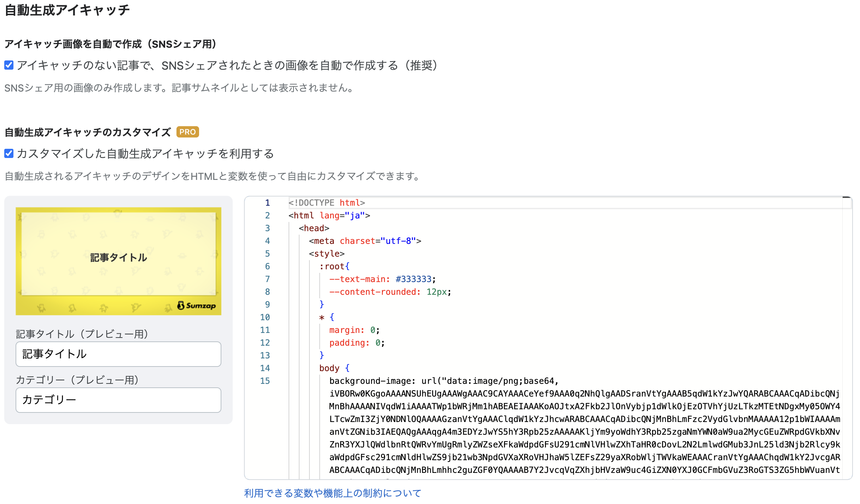Uncheck the auto-create SNS share image checkbox
Screen dimensions: 860x504
(9, 65)
